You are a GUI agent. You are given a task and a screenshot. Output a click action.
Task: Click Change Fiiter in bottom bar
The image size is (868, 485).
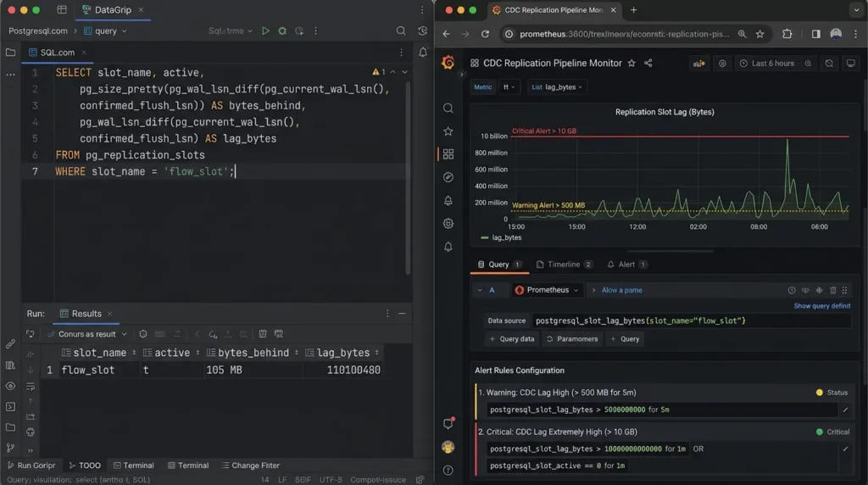click(x=250, y=465)
